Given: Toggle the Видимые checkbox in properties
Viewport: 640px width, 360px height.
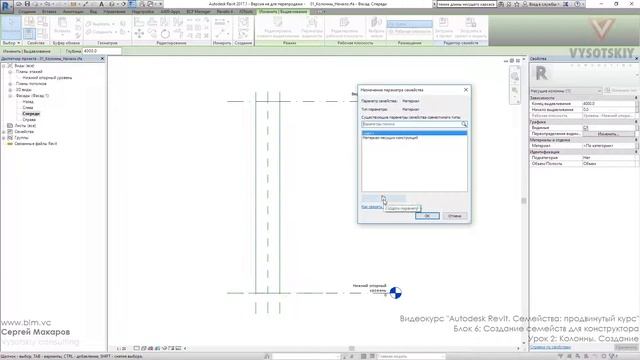Looking at the screenshot, I should coord(585,128).
